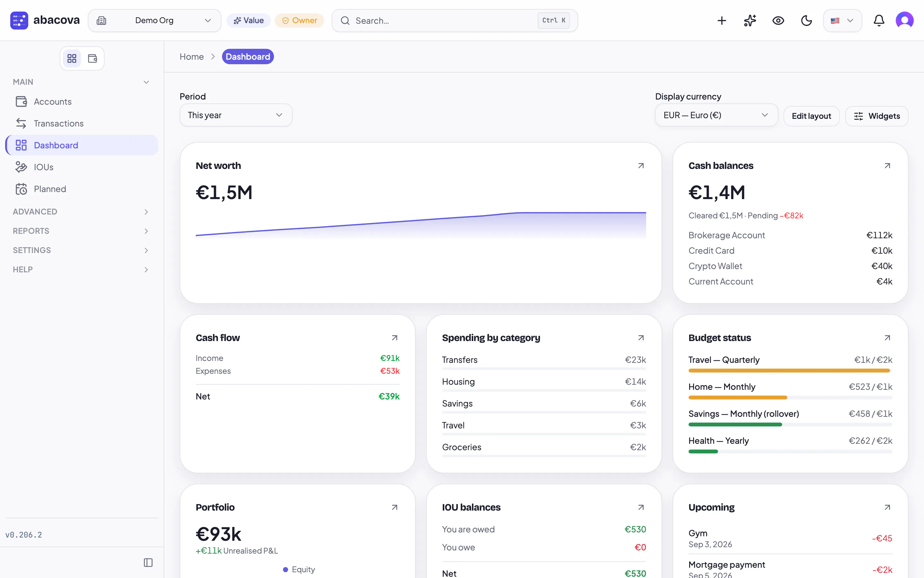Click the Edit layout button
Image resolution: width=924 pixels, height=578 pixels.
(x=811, y=116)
